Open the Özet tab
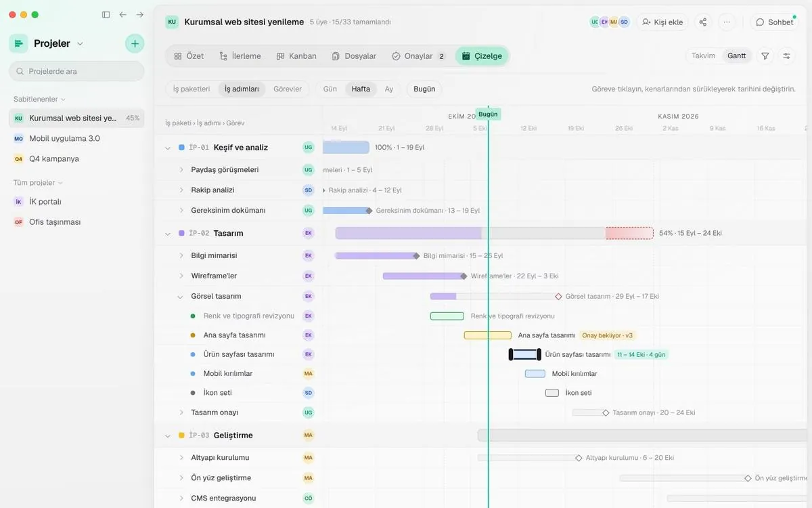 (189, 56)
